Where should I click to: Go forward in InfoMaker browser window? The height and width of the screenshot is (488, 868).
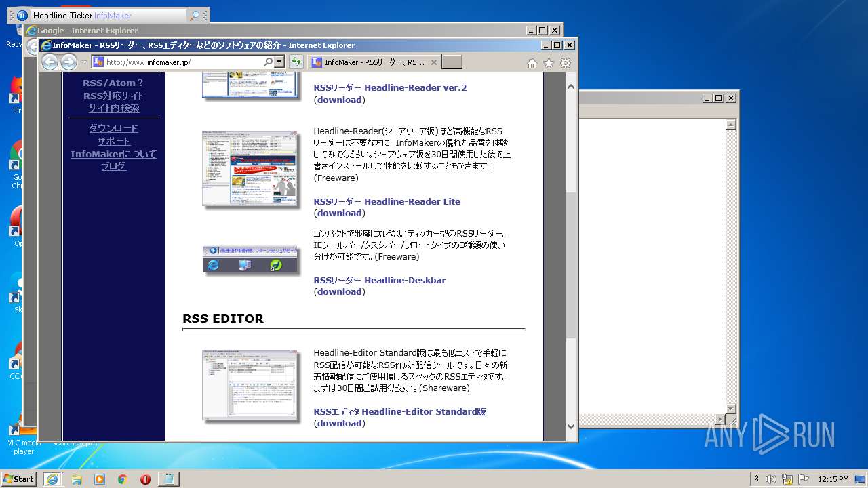click(68, 62)
